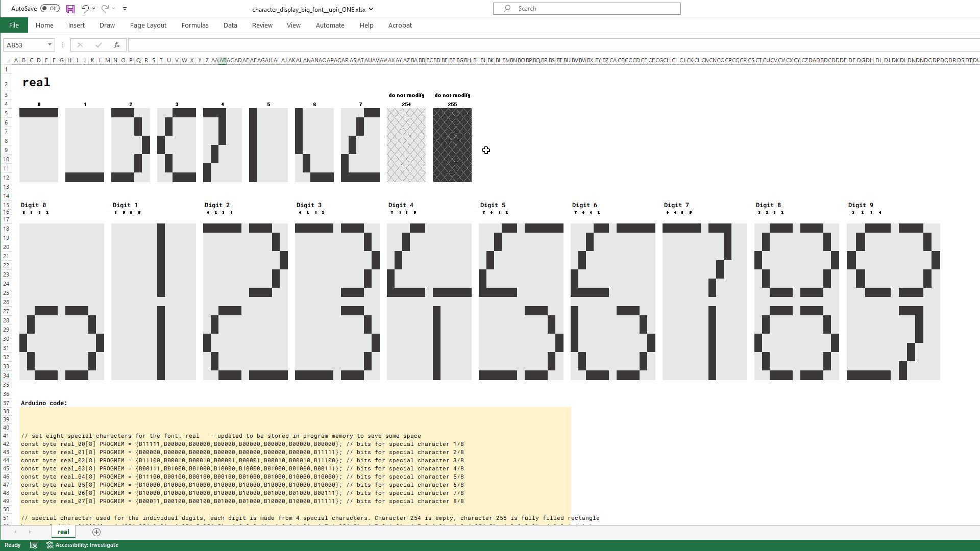Toggle AutoSave on
The image size is (980, 551).
tap(50, 8)
